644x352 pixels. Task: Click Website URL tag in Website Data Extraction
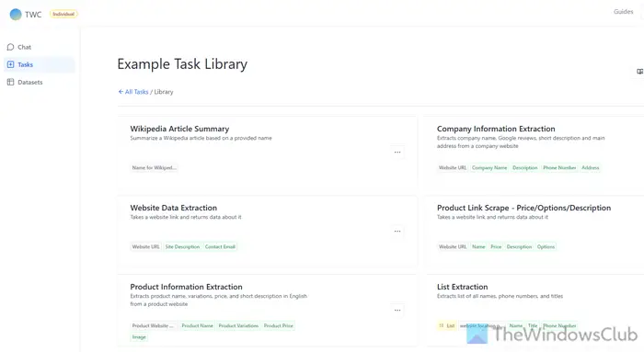point(145,247)
